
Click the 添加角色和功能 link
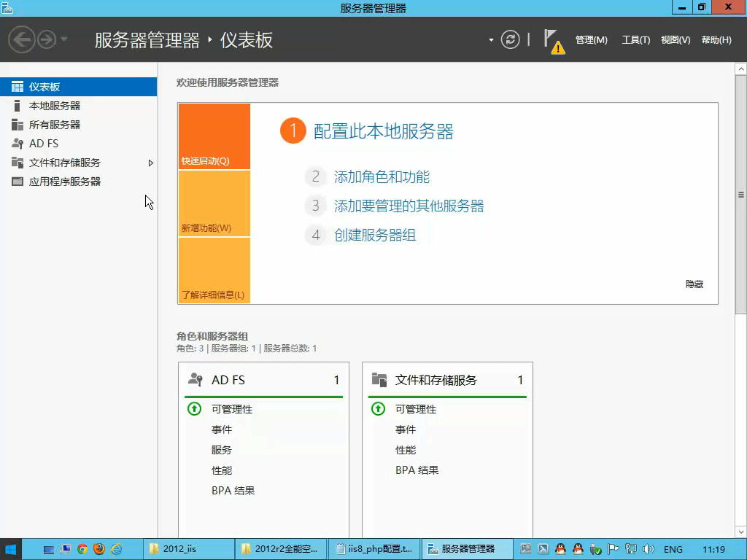click(382, 176)
